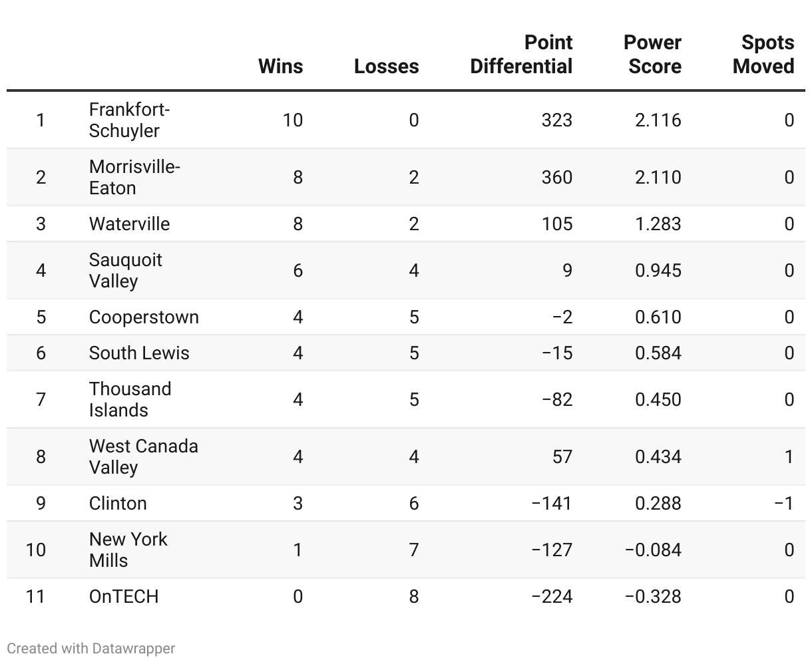Select the Clinton team name

click(118, 503)
